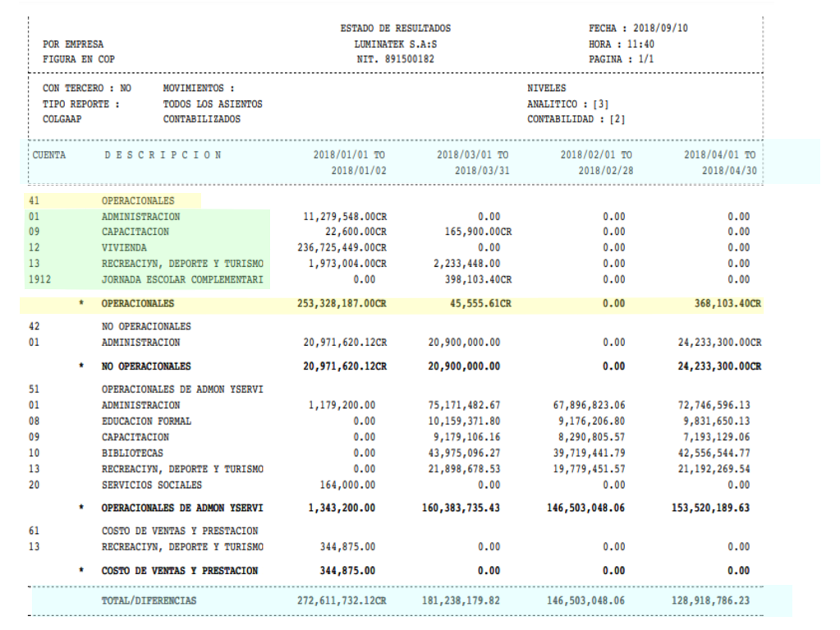This screenshot has height=630, width=840.
Task: Click the NIT. 891500182 text
Action: coord(395,60)
